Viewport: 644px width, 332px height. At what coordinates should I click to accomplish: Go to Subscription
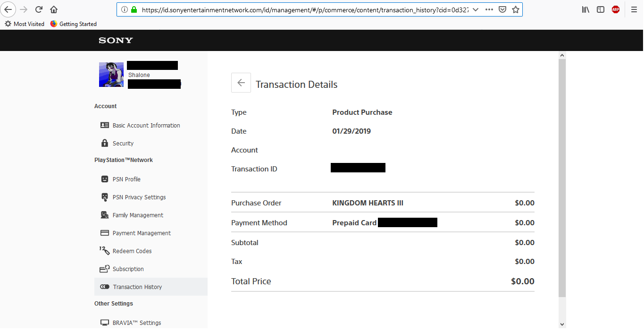pos(128,269)
